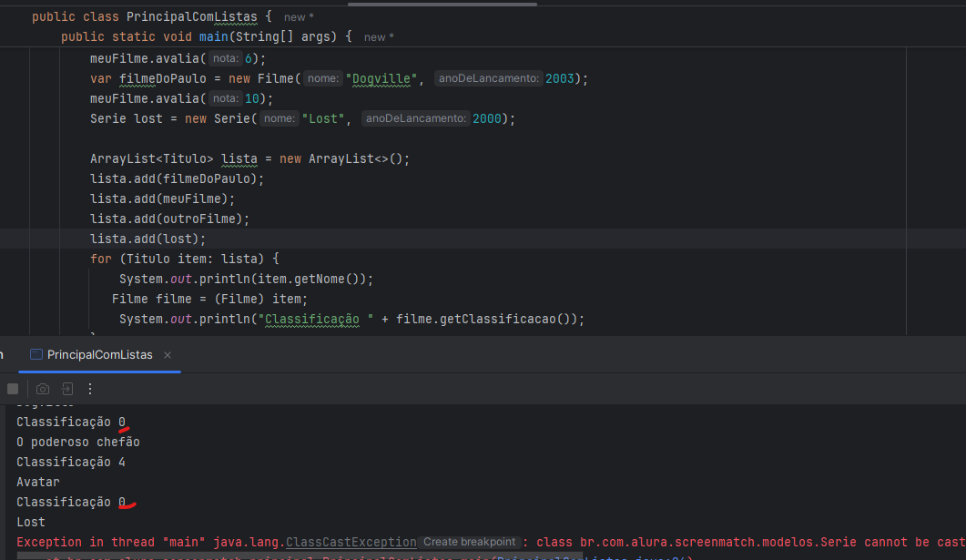Place cursor on lista.add(lost) line
Screen dimensions: 966x560
pyautogui.click(x=147, y=239)
